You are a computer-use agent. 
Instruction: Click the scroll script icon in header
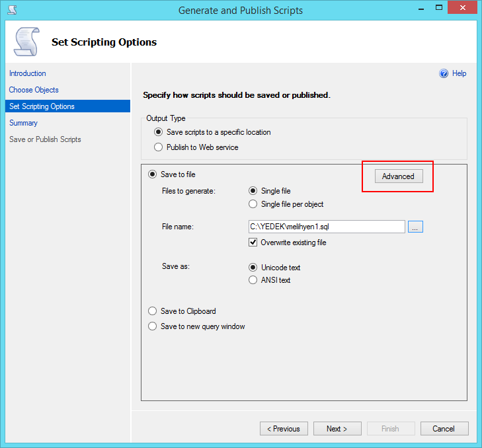[x=27, y=42]
